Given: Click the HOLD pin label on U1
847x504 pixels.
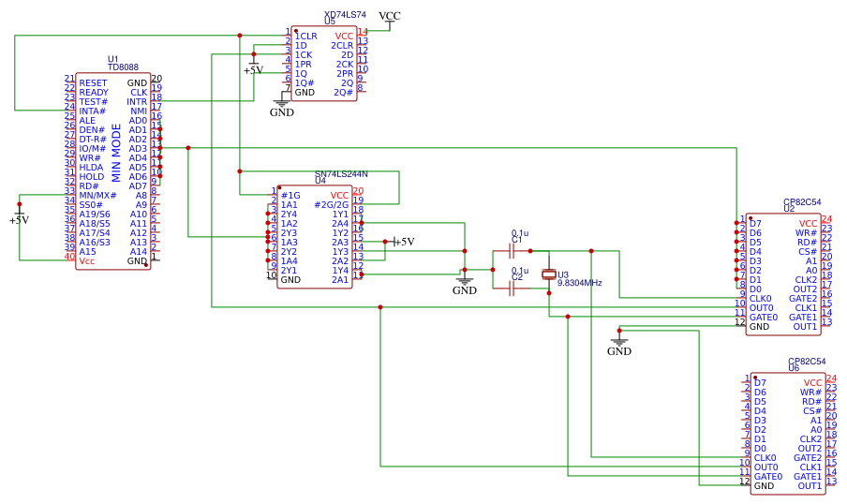Looking at the screenshot, I should coord(91,177).
